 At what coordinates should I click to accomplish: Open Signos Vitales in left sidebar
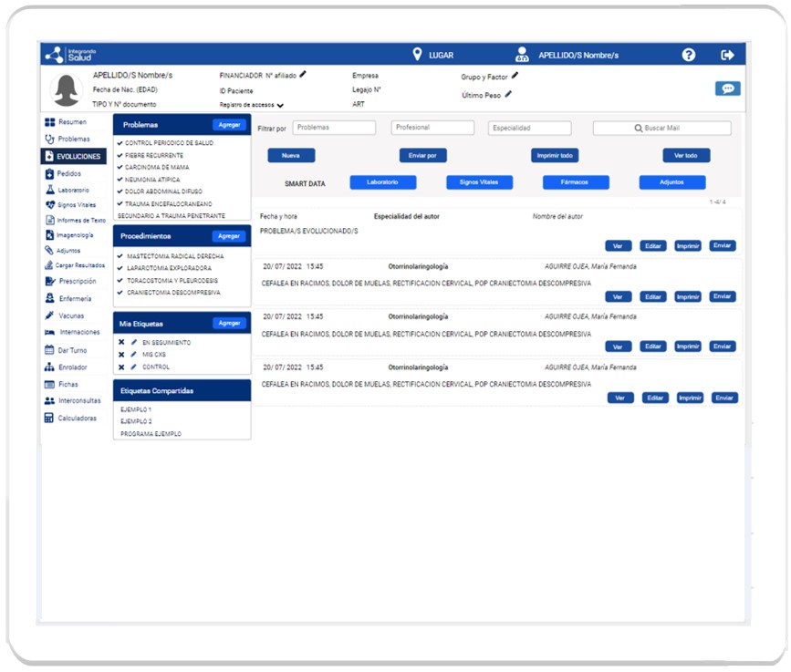75,205
